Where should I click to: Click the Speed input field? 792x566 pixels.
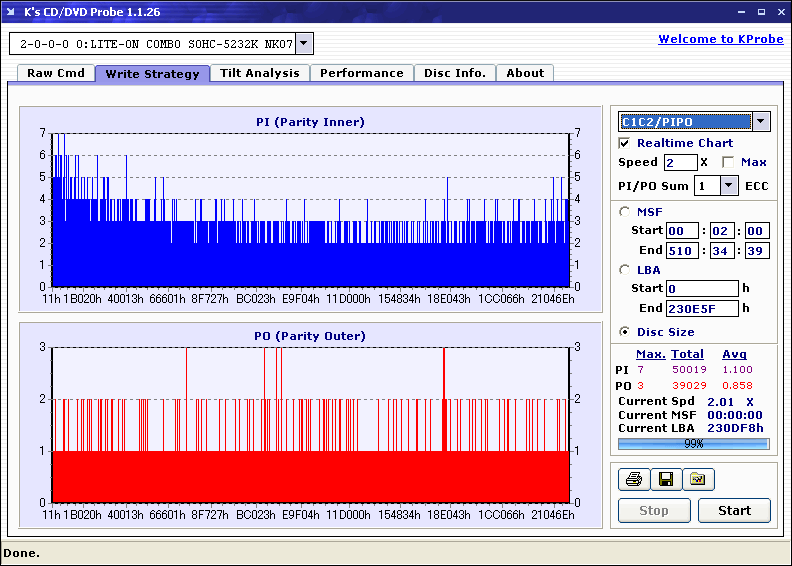[680, 162]
